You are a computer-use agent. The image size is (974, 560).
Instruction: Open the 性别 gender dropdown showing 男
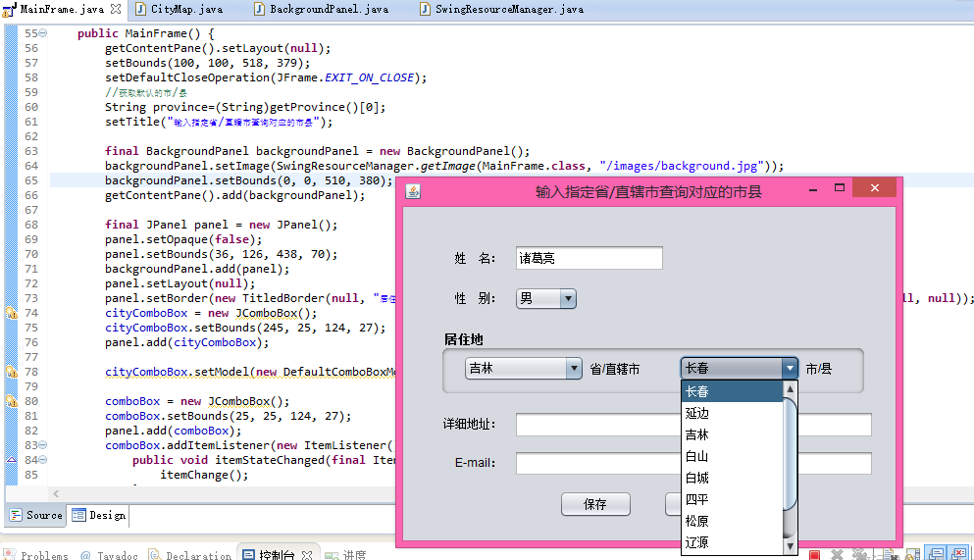546,298
